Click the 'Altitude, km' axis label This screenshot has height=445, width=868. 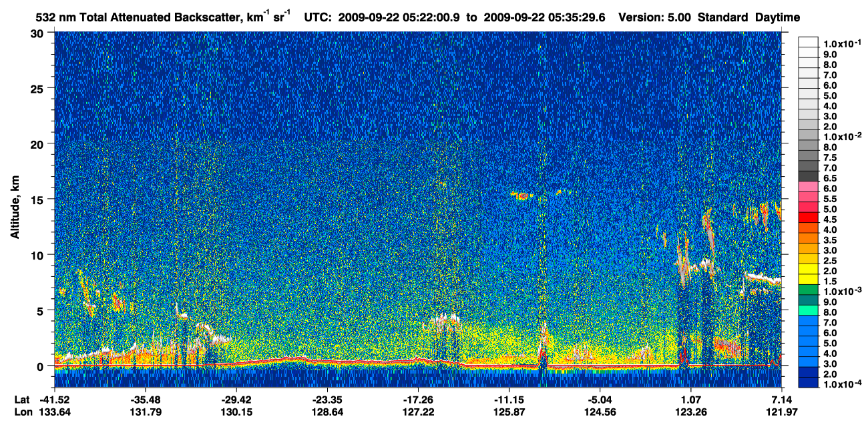[15, 208]
